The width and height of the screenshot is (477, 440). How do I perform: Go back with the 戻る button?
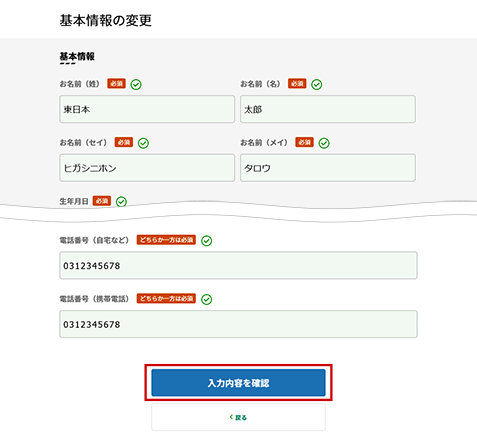238,417
